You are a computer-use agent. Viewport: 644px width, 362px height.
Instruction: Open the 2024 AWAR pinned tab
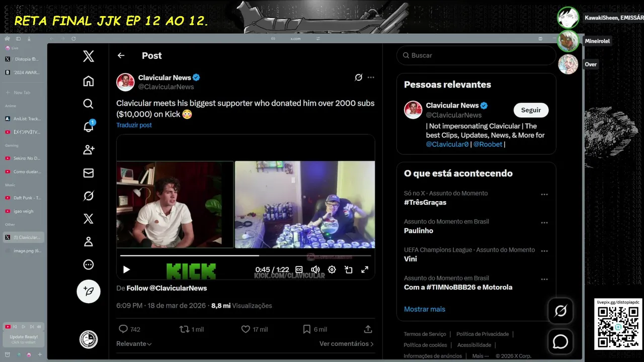[24, 72]
